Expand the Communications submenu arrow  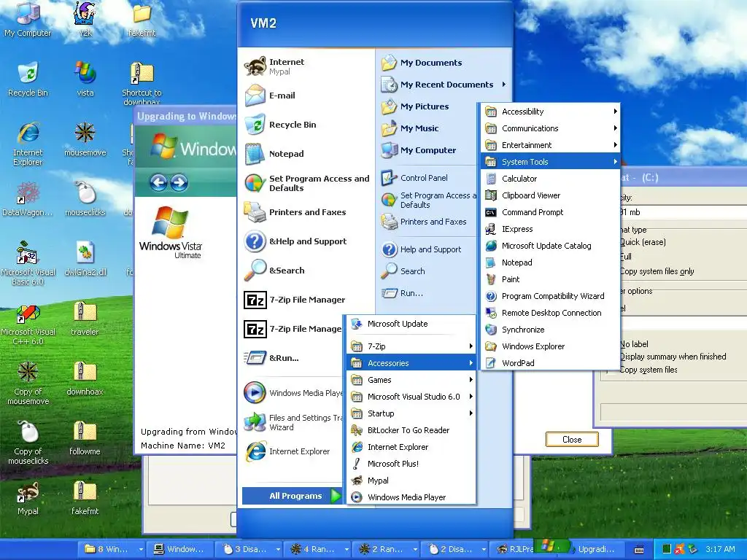pos(615,128)
